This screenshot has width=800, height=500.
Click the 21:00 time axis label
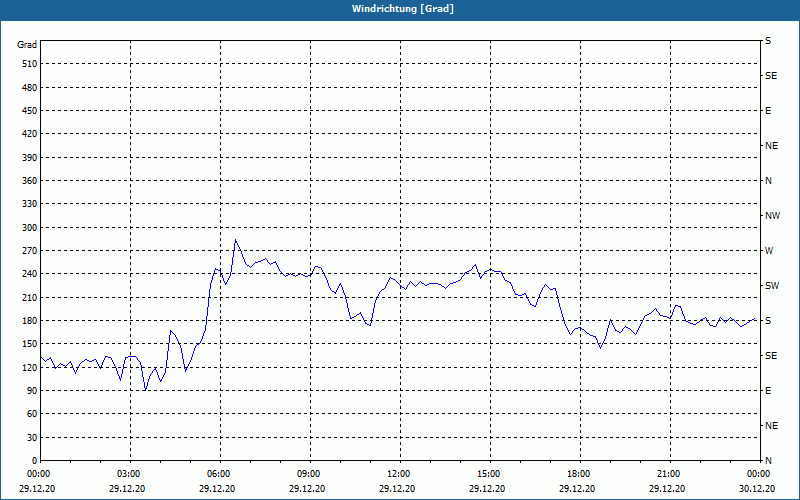666,474
